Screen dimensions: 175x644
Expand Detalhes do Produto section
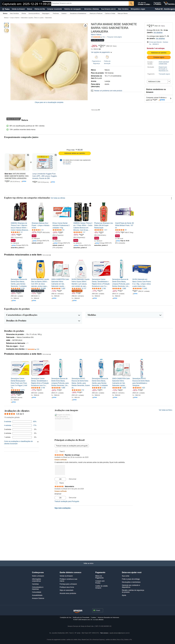click(79, 321)
